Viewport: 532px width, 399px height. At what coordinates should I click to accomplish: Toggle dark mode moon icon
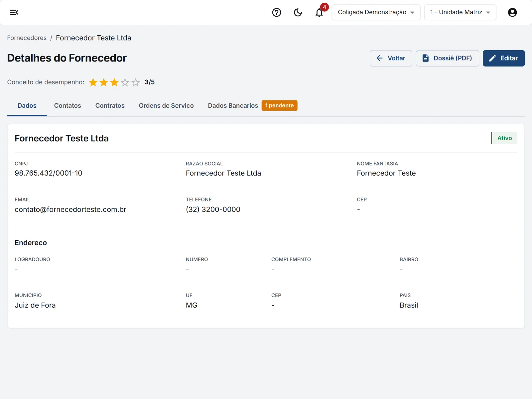[x=298, y=12]
